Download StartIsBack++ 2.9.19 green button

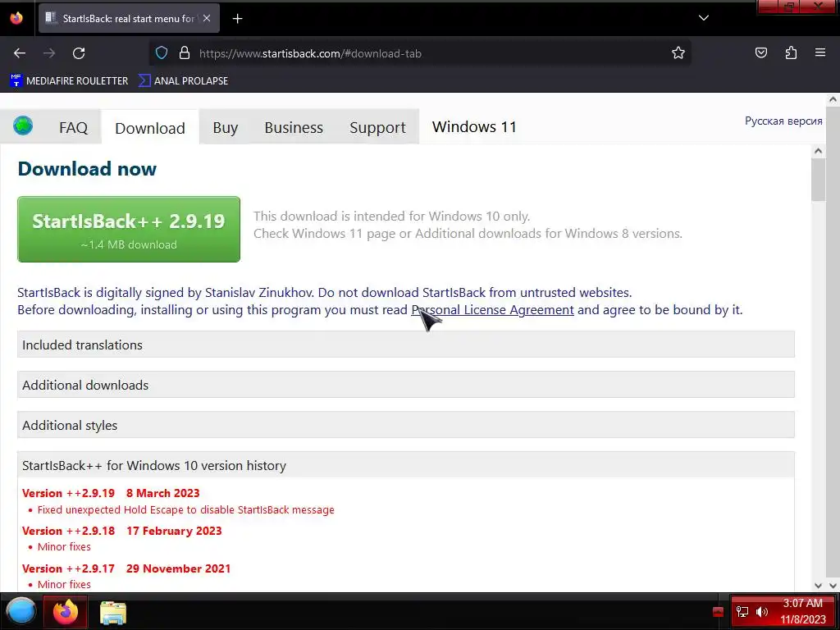tap(129, 230)
